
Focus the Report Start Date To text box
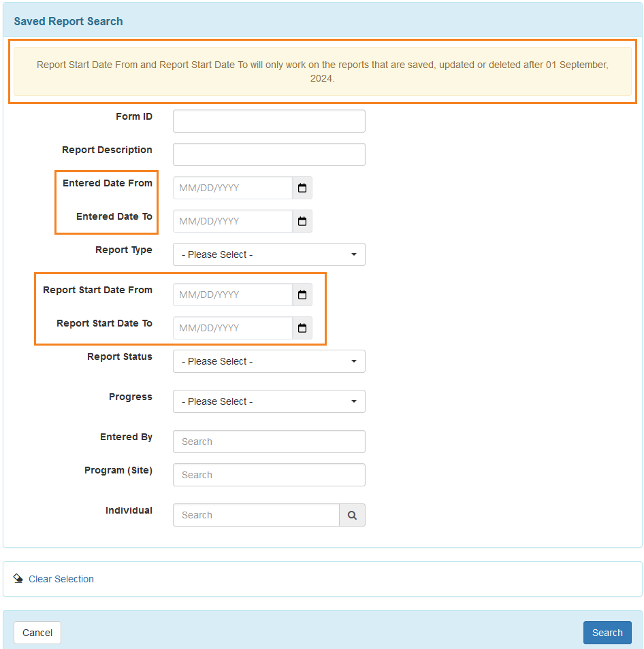pyautogui.click(x=233, y=328)
